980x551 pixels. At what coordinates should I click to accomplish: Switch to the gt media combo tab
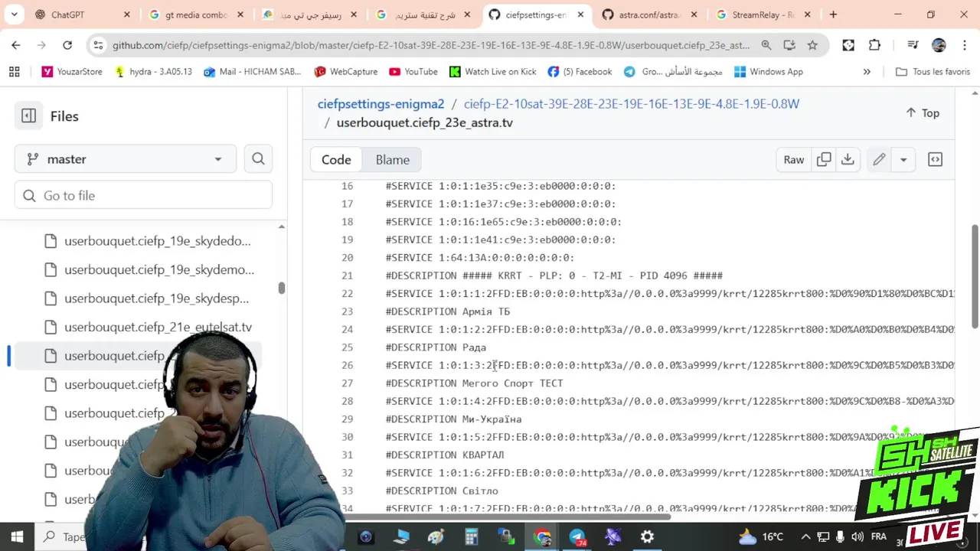pyautogui.click(x=196, y=15)
